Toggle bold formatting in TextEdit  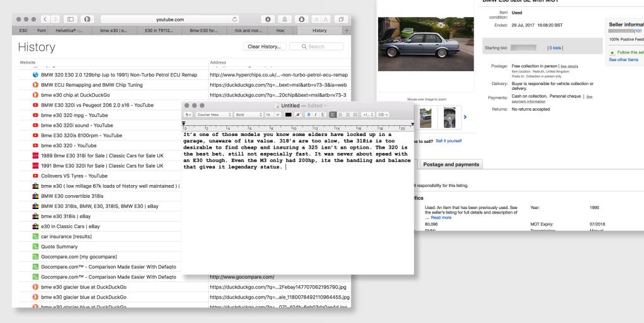tap(309, 115)
